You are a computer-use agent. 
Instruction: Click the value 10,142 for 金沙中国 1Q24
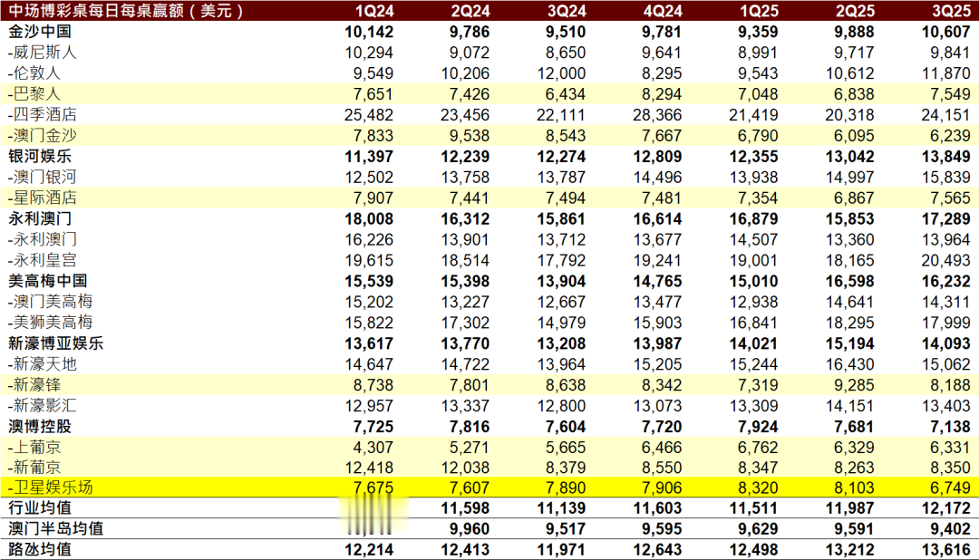point(369,32)
